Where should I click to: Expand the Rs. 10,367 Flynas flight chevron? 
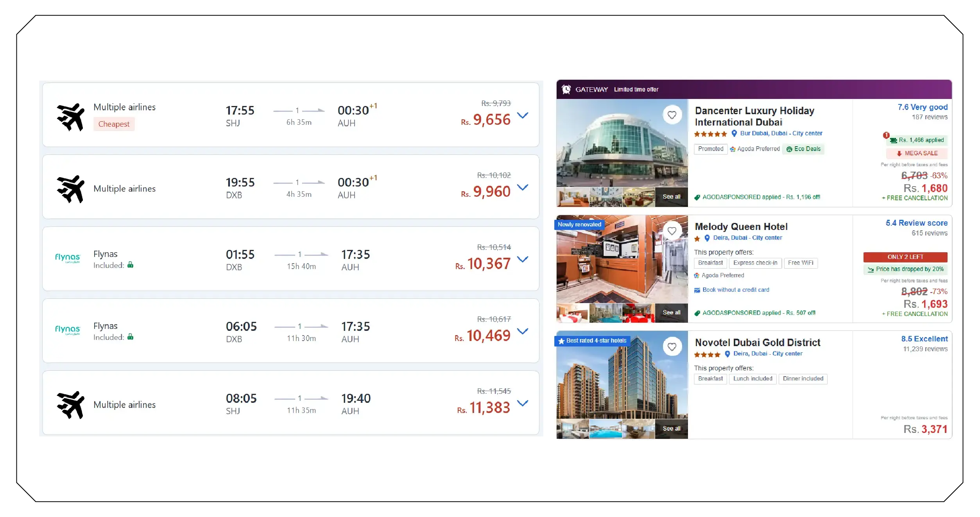pos(523,259)
